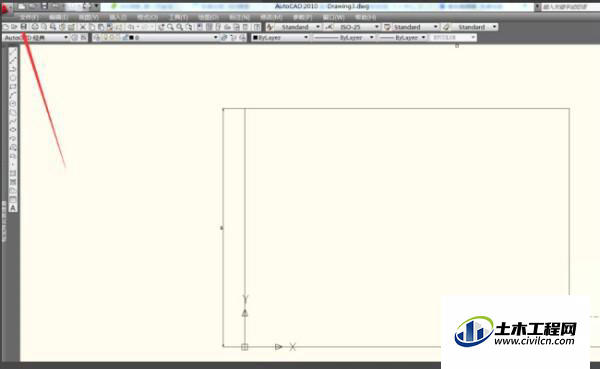Click Zoom Previous magnifier
The height and width of the screenshot is (369, 600).
[x=189, y=27]
